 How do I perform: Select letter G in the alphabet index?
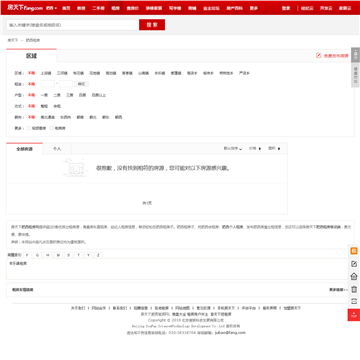tap(37, 255)
